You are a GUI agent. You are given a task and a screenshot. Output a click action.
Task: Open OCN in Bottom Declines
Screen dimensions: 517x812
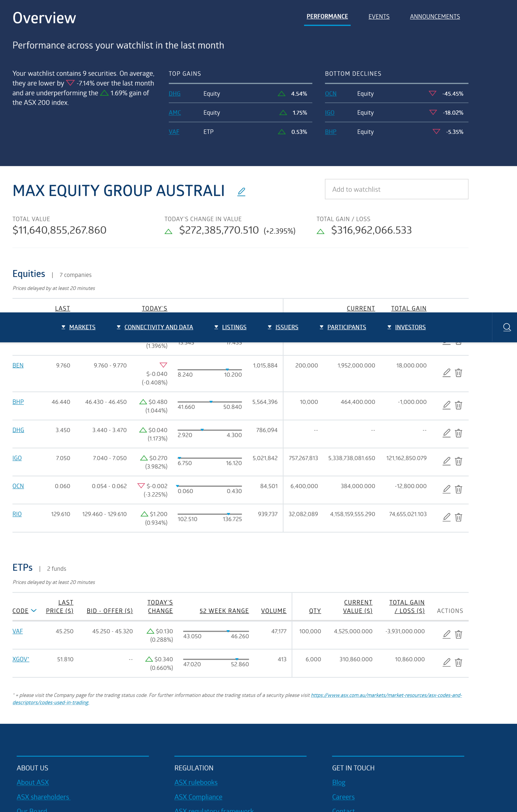pyautogui.click(x=331, y=93)
